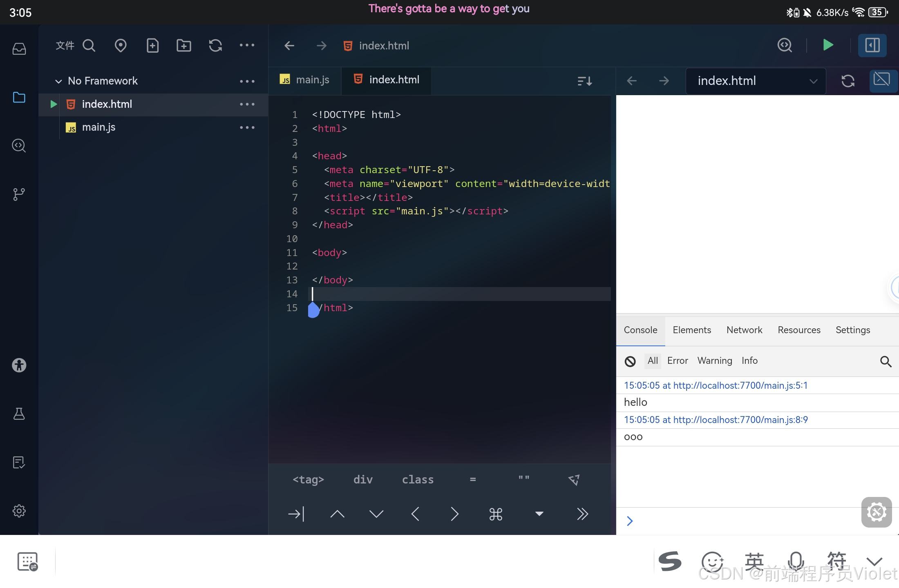Toggle devtools panel visibility icon
Image resolution: width=899 pixels, height=588 pixels.
(881, 80)
